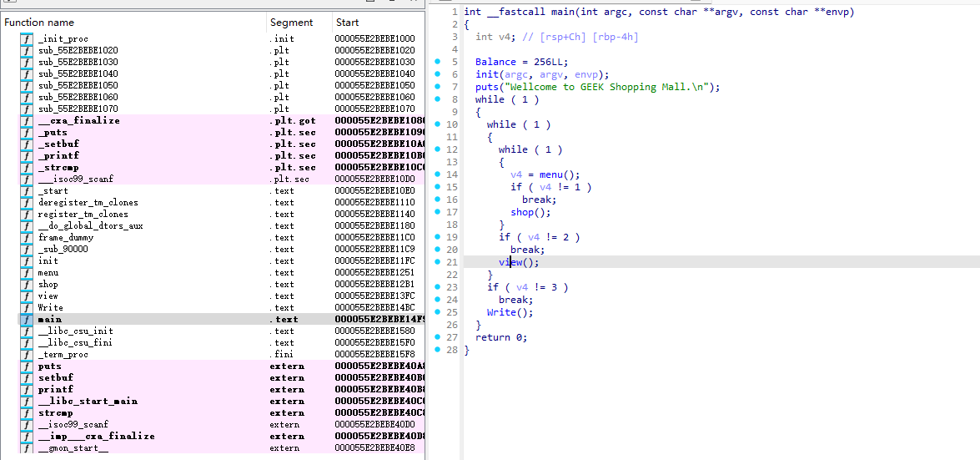Viewport: 980px width, 460px height.
Task: Click shop() call in pseudocode line 17
Action: pos(527,212)
